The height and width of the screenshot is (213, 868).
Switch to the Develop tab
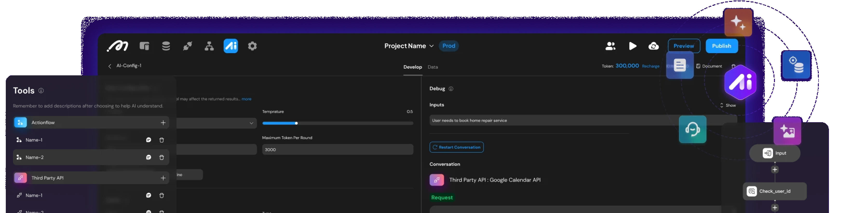click(x=413, y=67)
